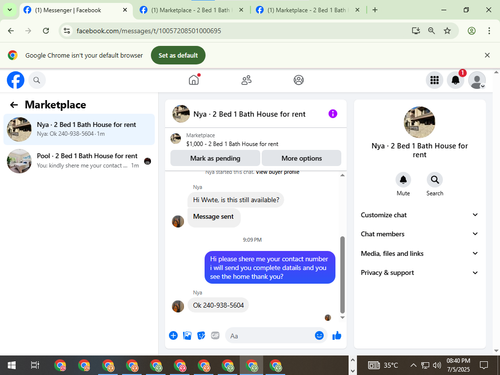Open the Windows notification center icon
Screen dimensions: 500x375
484,365
